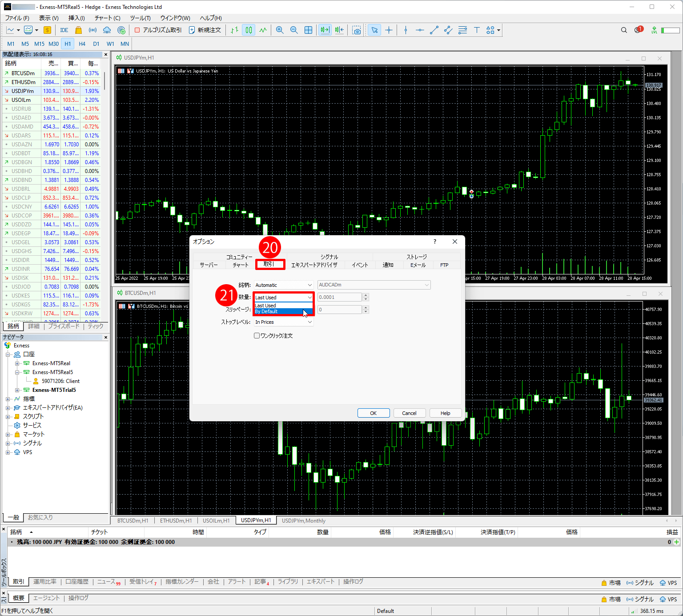This screenshot has width=683, height=616.
Task: Click the tile windows grid icon
Action: pyautogui.click(x=308, y=30)
